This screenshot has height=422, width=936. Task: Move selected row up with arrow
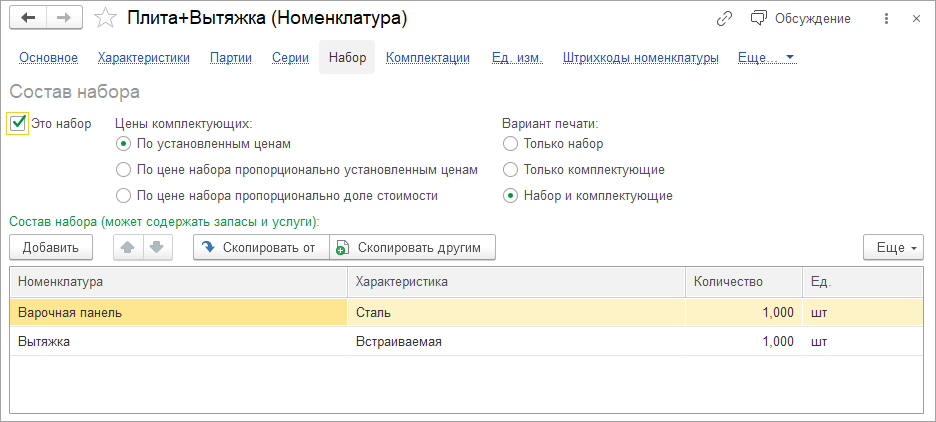click(x=128, y=247)
